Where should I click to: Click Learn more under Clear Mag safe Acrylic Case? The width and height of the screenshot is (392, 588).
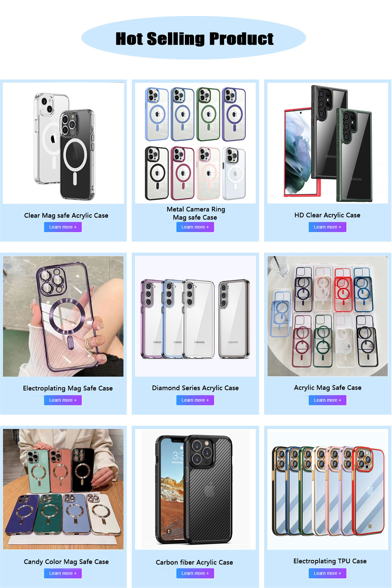(63, 227)
